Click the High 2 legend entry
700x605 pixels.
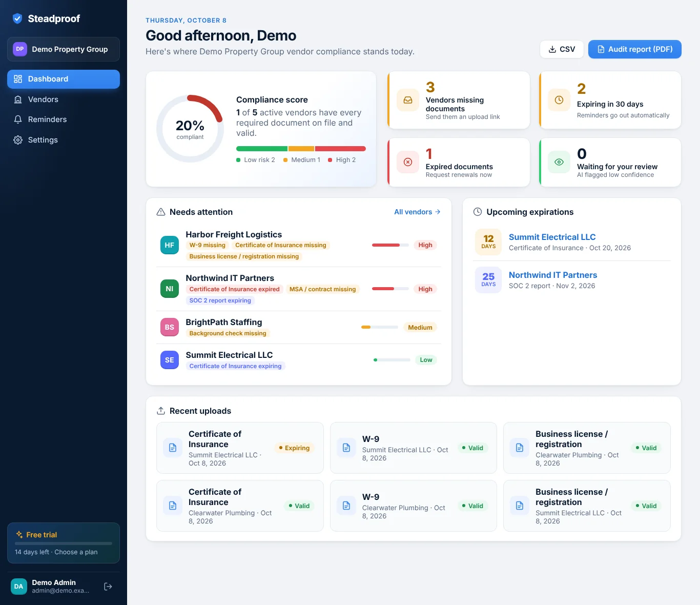click(x=342, y=160)
